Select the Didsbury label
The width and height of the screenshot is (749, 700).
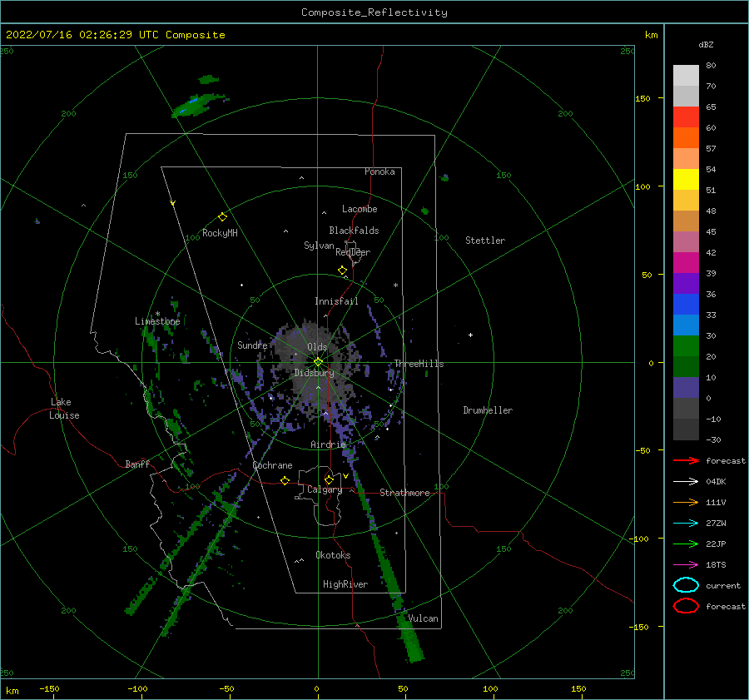[314, 373]
